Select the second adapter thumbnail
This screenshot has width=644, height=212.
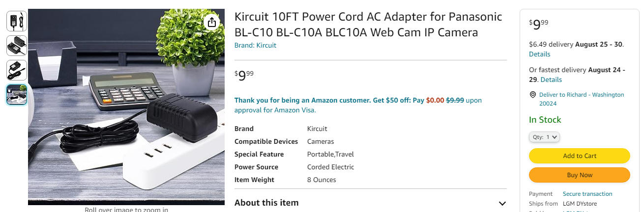(17, 46)
